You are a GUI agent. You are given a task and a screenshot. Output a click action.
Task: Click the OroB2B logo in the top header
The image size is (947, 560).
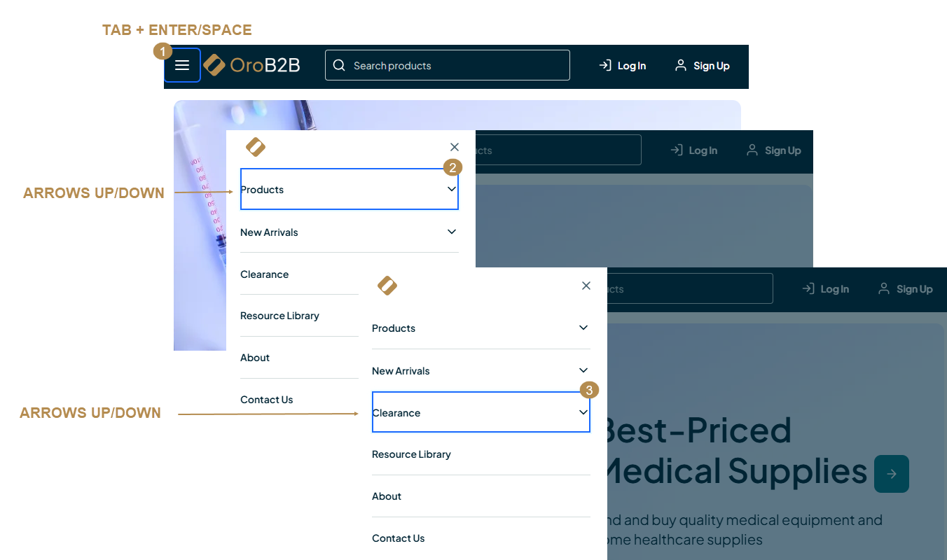coord(252,65)
